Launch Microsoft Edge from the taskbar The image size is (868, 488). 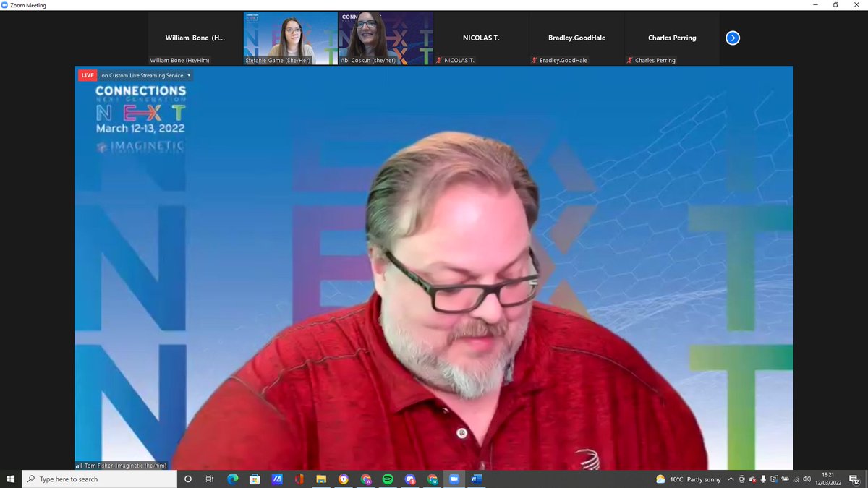point(233,479)
